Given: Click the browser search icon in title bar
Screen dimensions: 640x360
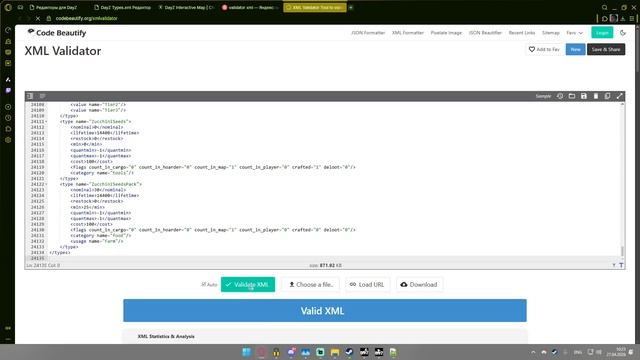Looking at the screenshot, I should coord(604,7).
